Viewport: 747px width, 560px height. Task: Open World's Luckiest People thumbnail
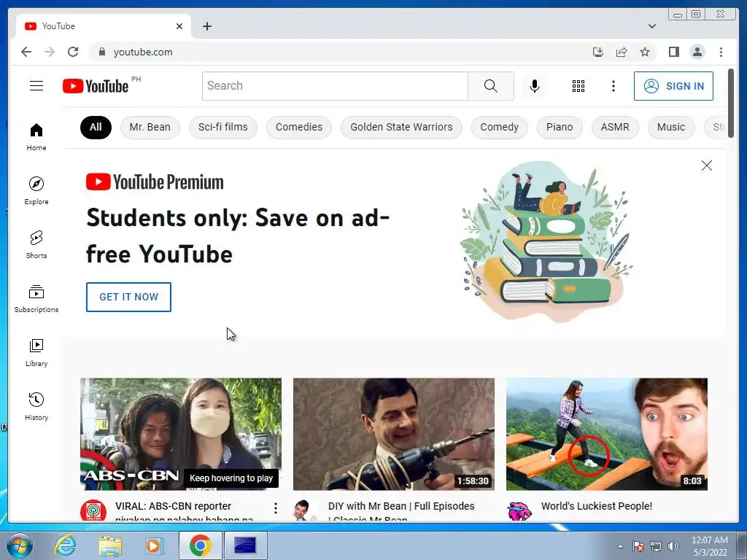pyautogui.click(x=606, y=434)
